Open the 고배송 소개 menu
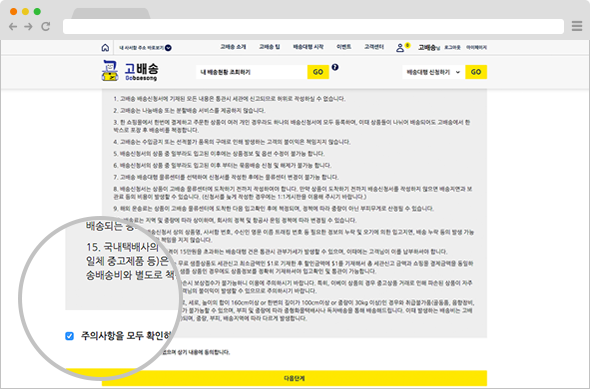Screen dimensions: 590x389 pos(233,47)
